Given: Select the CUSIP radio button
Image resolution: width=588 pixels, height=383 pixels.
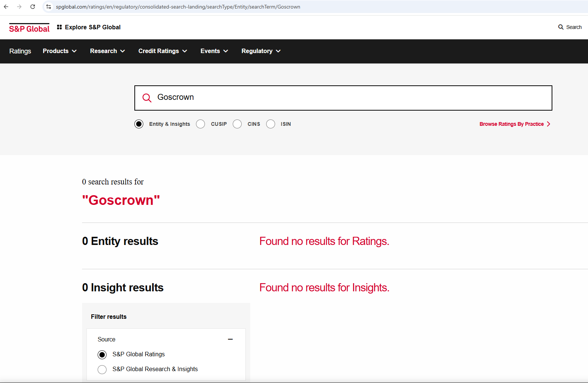Looking at the screenshot, I should click(x=200, y=124).
